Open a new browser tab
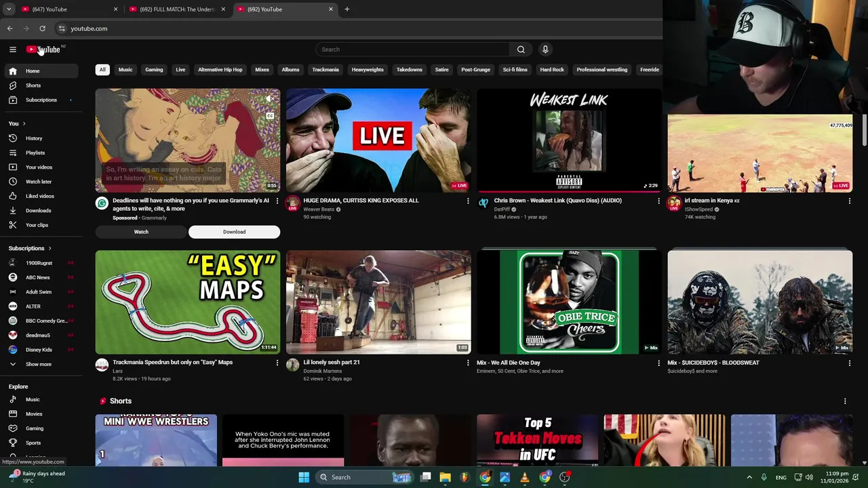Screen dimensions: 868x488 [347, 9]
